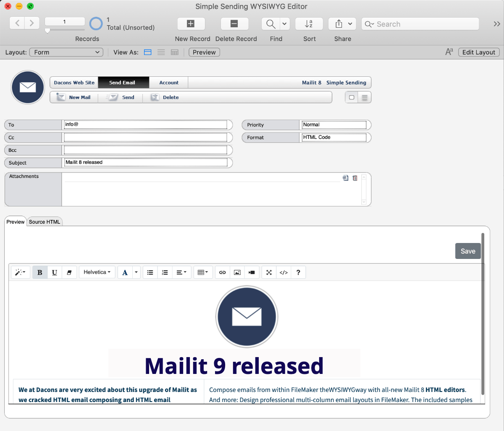Screen dimensions: 504x431
Task: Open the Helvetica font dropdown
Action: tap(97, 272)
